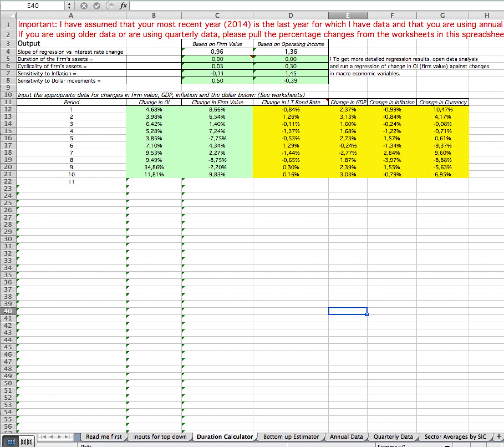Select row 1 header
The height and width of the screenshot is (447, 504).
(8, 25)
